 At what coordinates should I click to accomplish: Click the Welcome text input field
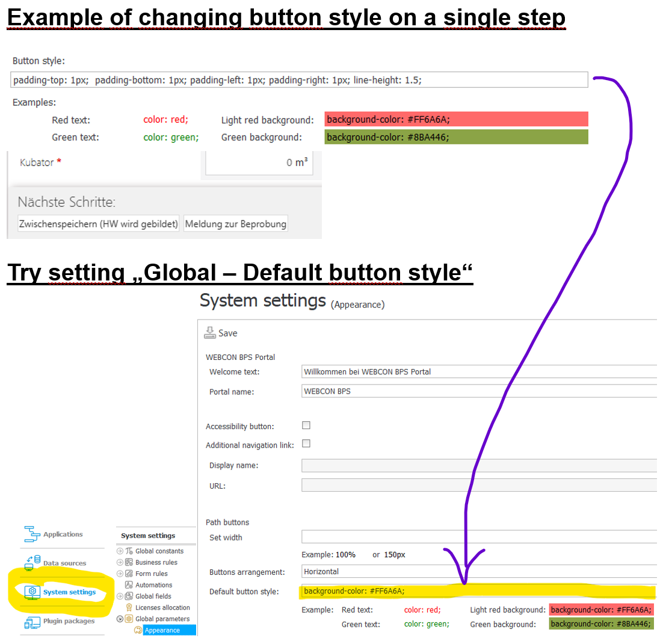click(479, 371)
